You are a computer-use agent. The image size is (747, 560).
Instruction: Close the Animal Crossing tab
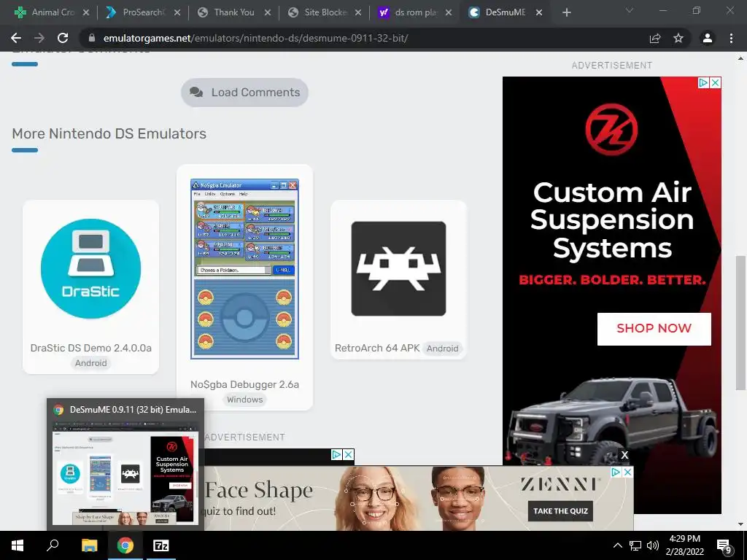click(86, 13)
